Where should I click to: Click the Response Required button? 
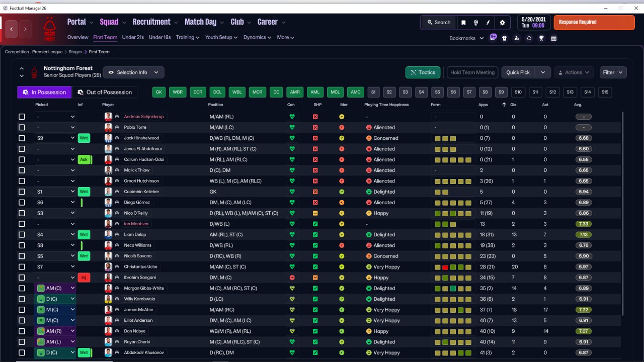[594, 23]
